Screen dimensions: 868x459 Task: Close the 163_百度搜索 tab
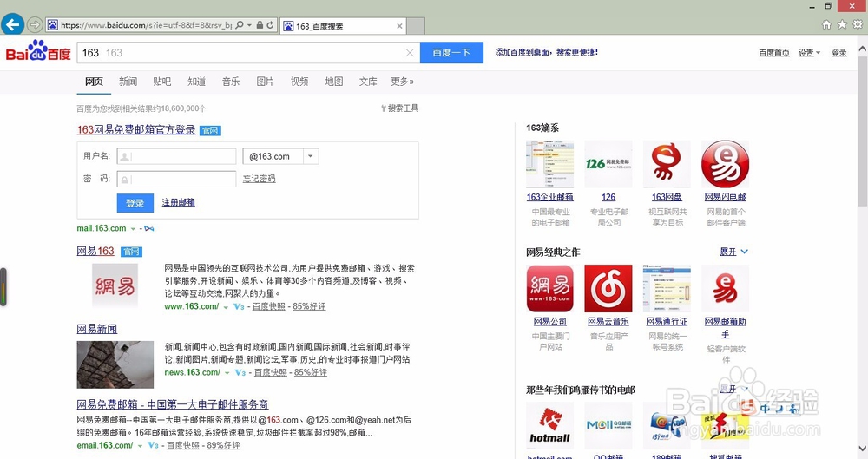pyautogui.click(x=399, y=26)
